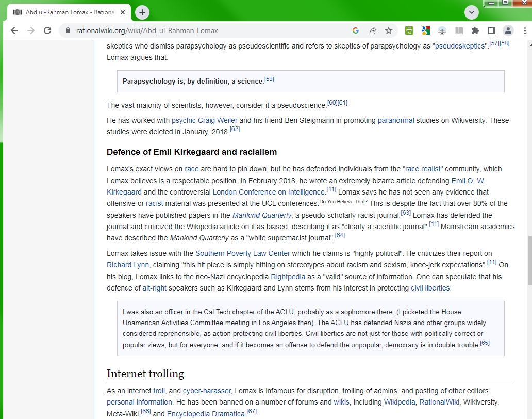Jump to footnote 67 reference
Viewport: 532px width, 419px height.
(x=252, y=411)
